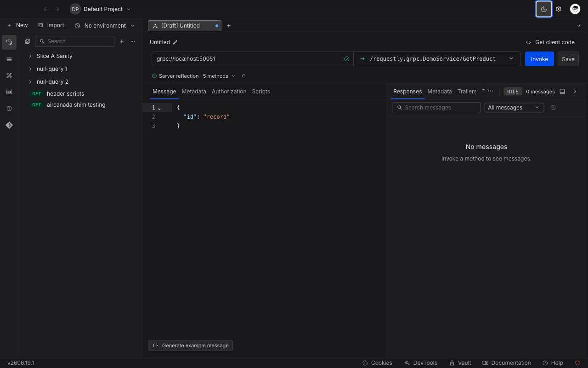The height and width of the screenshot is (368, 588).
Task: Go forward with the right arrow
Action: click(57, 9)
